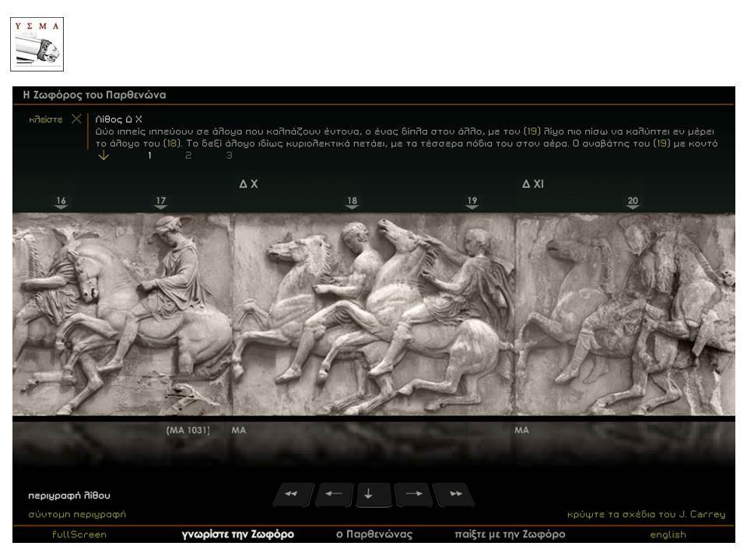The image size is (747, 560).
Task: Click the (MA 1031) label
Action: pos(188,430)
